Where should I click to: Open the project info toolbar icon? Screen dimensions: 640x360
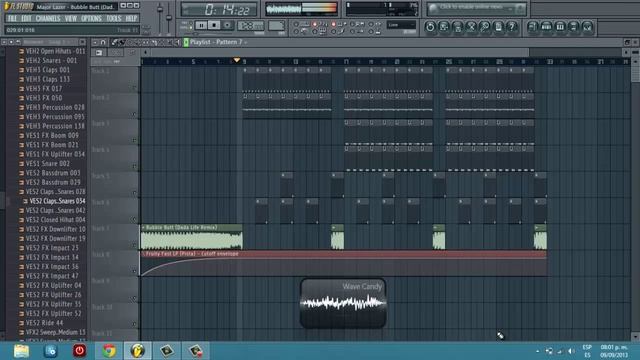[498, 27]
